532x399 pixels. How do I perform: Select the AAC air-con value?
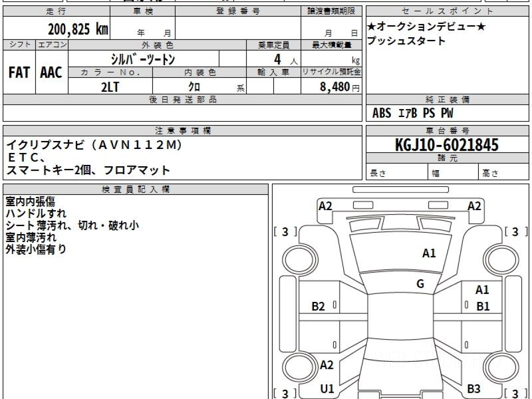pyautogui.click(x=52, y=73)
